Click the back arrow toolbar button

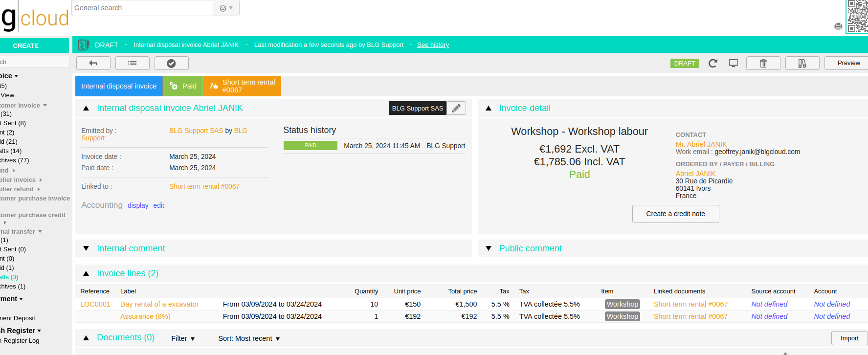pyautogui.click(x=93, y=63)
